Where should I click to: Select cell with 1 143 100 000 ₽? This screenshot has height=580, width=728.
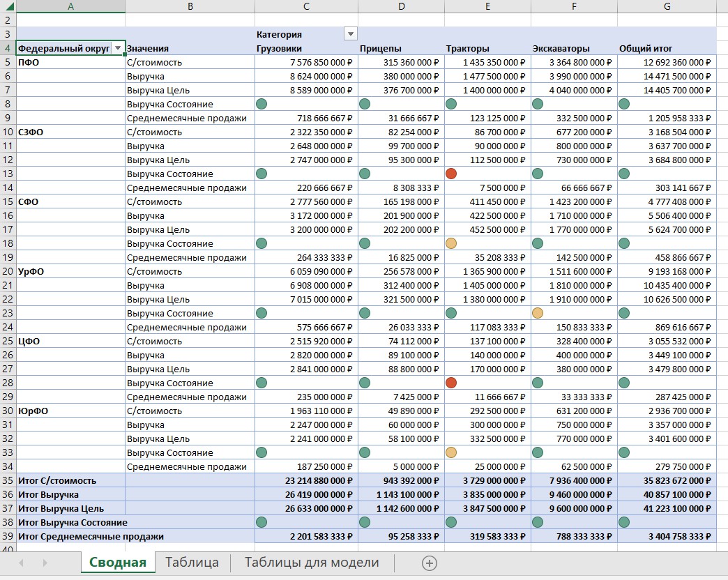(x=401, y=494)
